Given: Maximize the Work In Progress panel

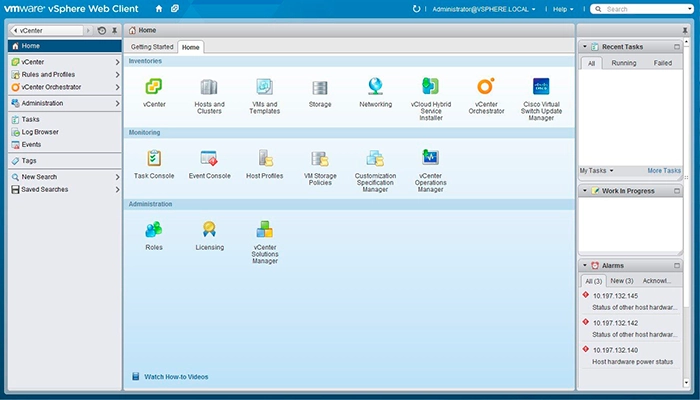Looking at the screenshot, I should [x=677, y=191].
